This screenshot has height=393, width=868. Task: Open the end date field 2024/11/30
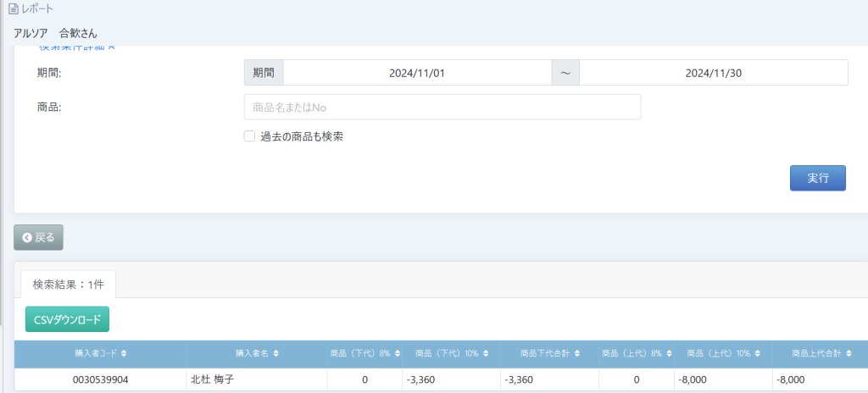click(713, 73)
